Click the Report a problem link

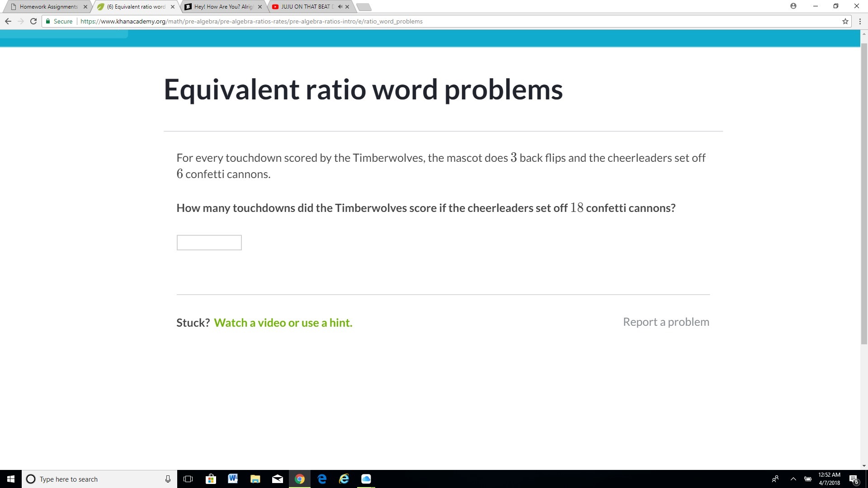tap(666, 322)
